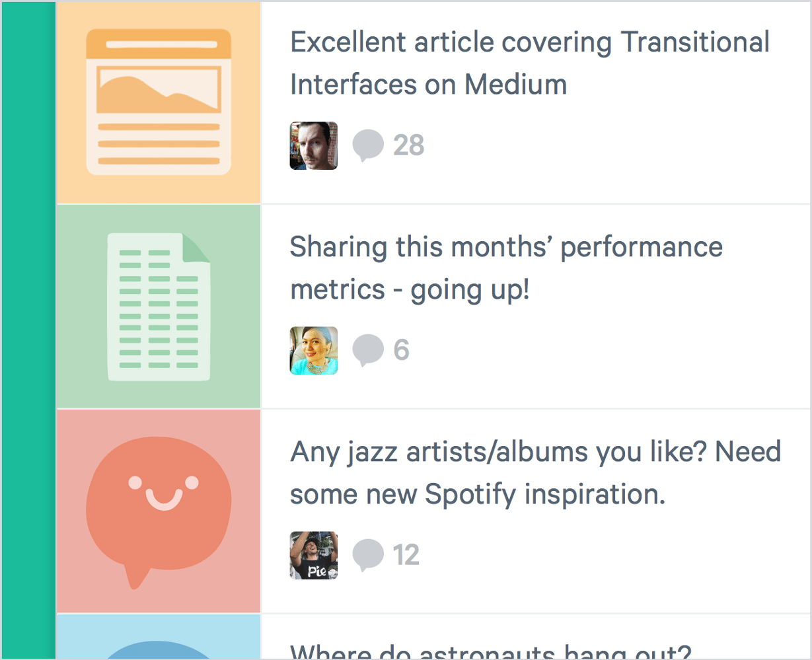Click the teal vertical sidebar strip

click(x=28, y=330)
